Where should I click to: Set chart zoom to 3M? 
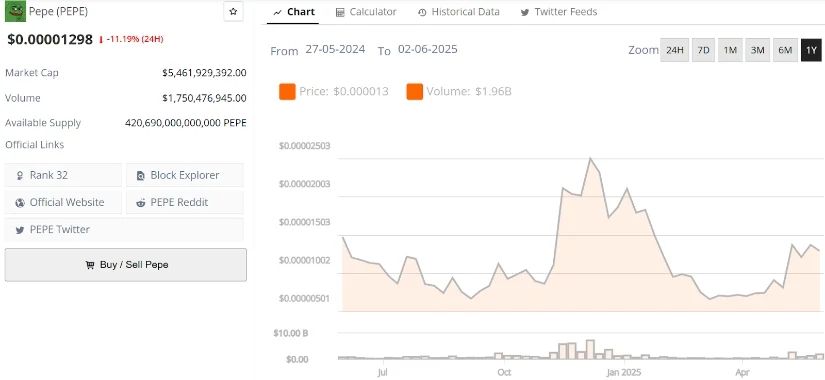757,50
